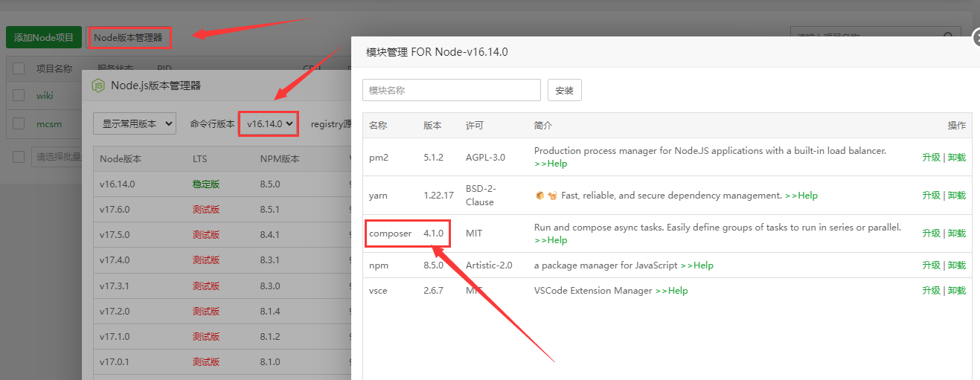Check the wiki project checkbox
This screenshot has width=980, height=380.
click(x=19, y=96)
